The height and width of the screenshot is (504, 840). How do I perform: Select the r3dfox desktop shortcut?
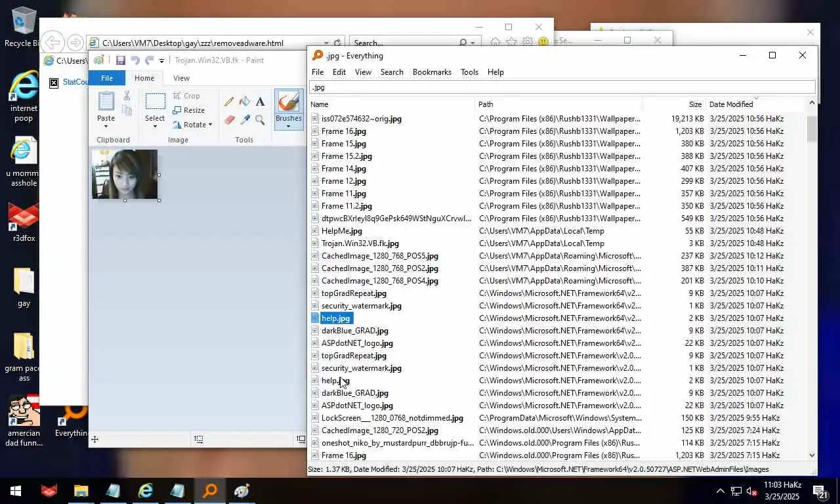[x=24, y=222]
